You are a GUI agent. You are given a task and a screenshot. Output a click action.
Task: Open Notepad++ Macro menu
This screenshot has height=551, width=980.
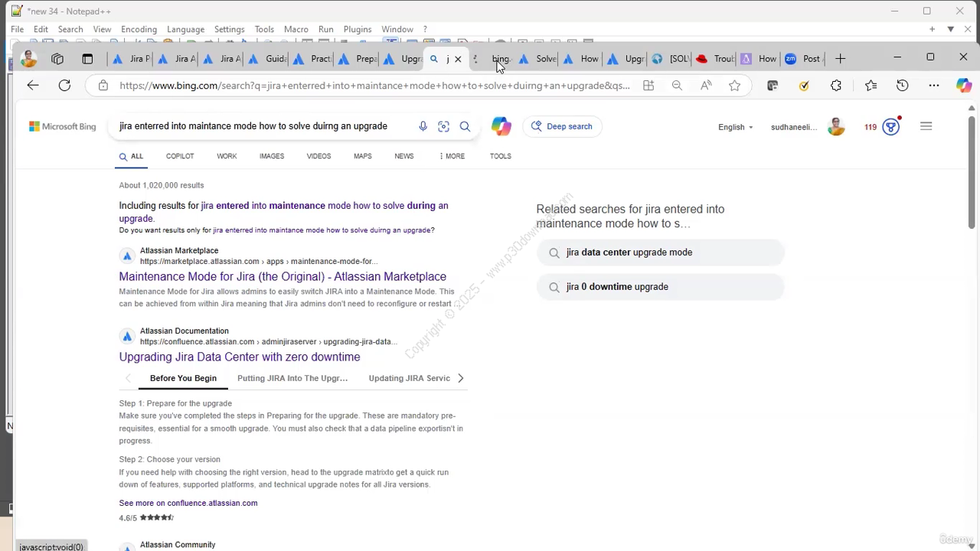[296, 29]
